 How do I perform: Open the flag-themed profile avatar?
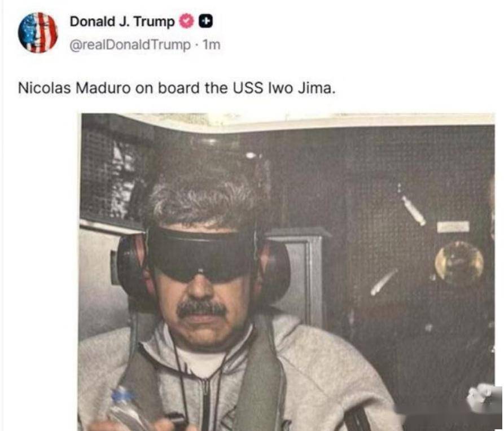38,33
